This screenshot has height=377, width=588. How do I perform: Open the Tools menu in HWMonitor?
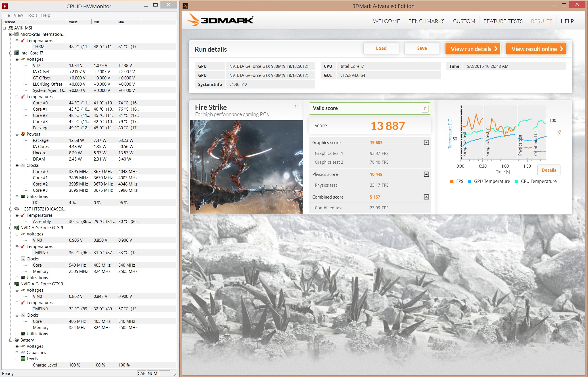point(32,15)
